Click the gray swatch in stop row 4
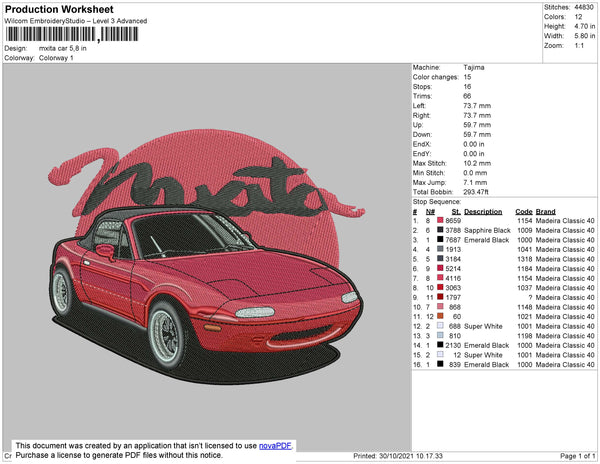This screenshot has width=600, height=464. pyautogui.click(x=440, y=249)
